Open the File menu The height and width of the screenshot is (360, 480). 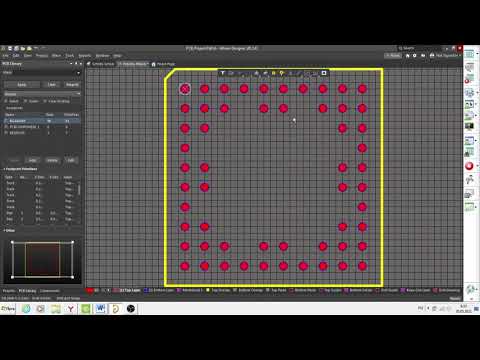click(5, 56)
